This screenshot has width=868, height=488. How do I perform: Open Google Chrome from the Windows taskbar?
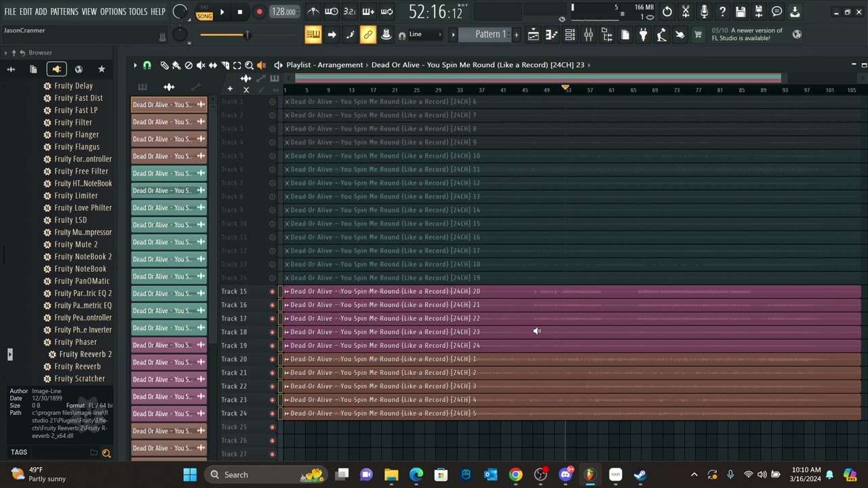click(516, 474)
